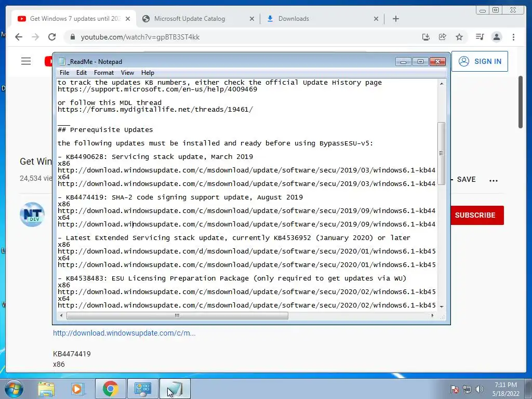The height and width of the screenshot is (399, 532).
Task: Click the Notepad taskbar button
Action: 175,389
